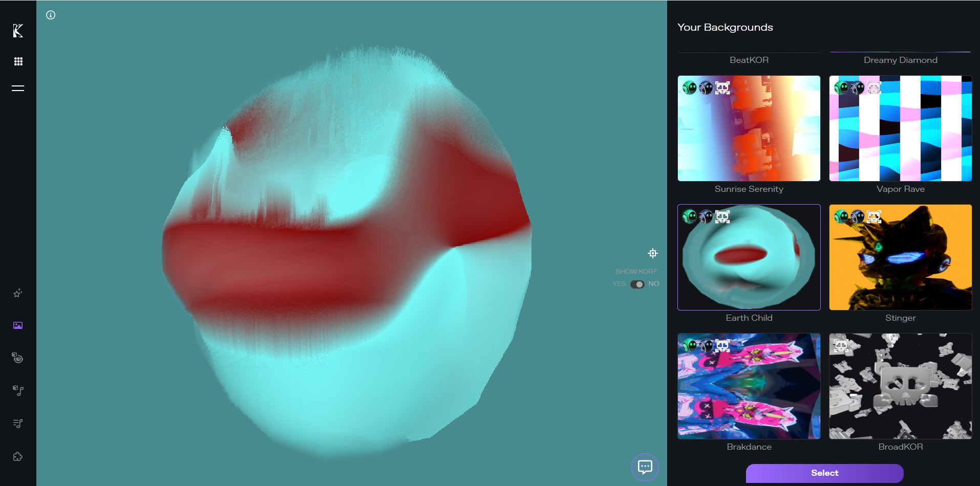This screenshot has width=980, height=486.
Task: Select the BroadKOR skull background thumbnail
Action: pyautogui.click(x=900, y=386)
